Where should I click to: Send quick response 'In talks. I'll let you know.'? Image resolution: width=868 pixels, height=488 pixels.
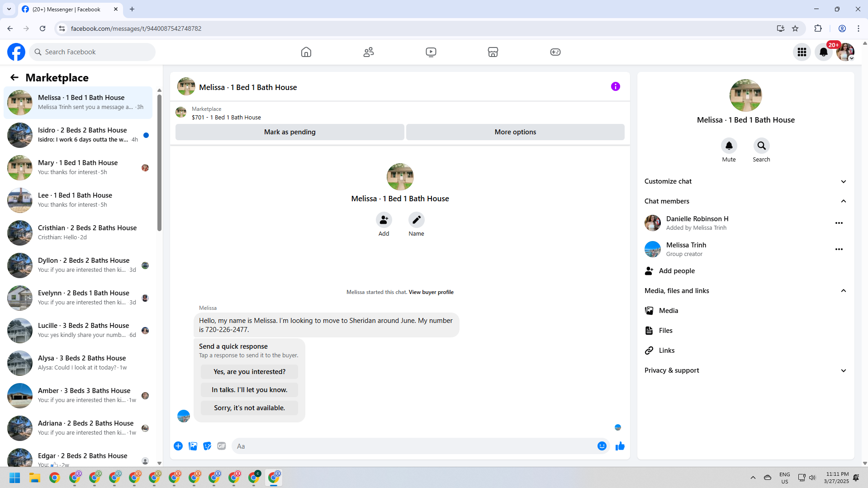click(249, 390)
